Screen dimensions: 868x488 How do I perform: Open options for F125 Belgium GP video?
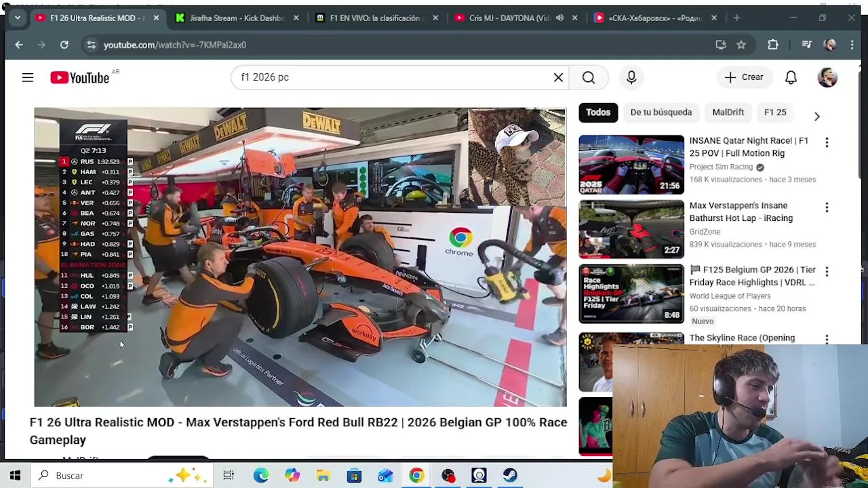pos(827,272)
